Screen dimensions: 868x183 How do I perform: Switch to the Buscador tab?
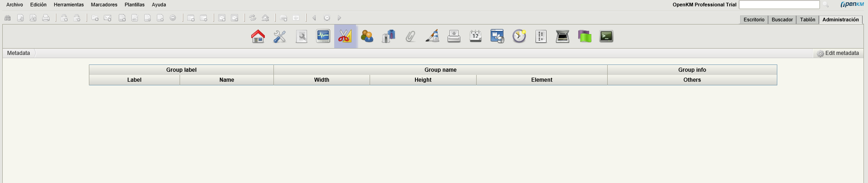pyautogui.click(x=782, y=20)
